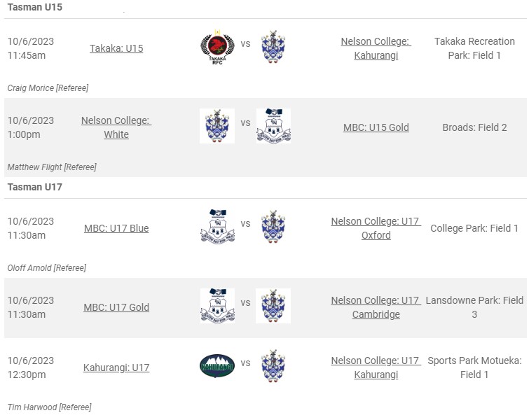The image size is (529, 420).
Task: Open Nelson College: U17 Oxford link
Action: 376,228
